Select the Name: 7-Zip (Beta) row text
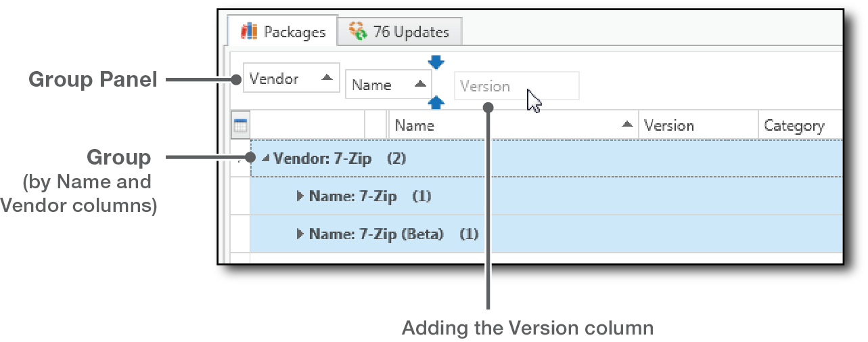This screenshot has width=868, height=342. coord(376,234)
